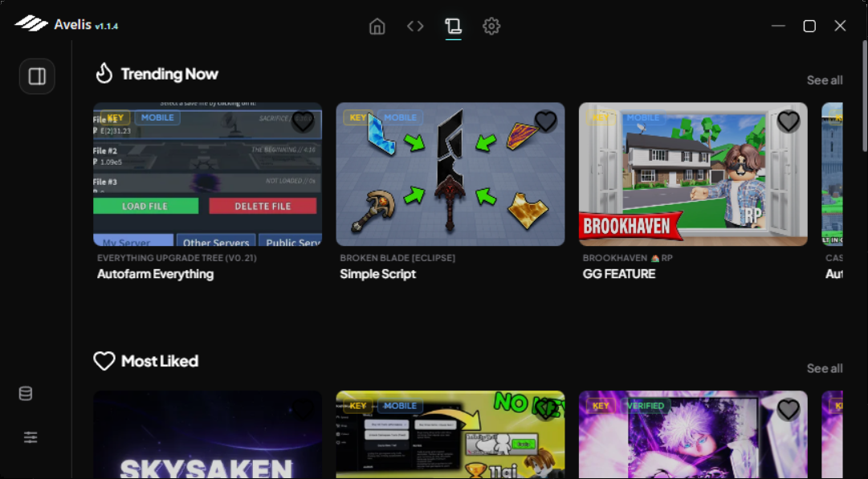Click the Avelis logo

[31, 23]
